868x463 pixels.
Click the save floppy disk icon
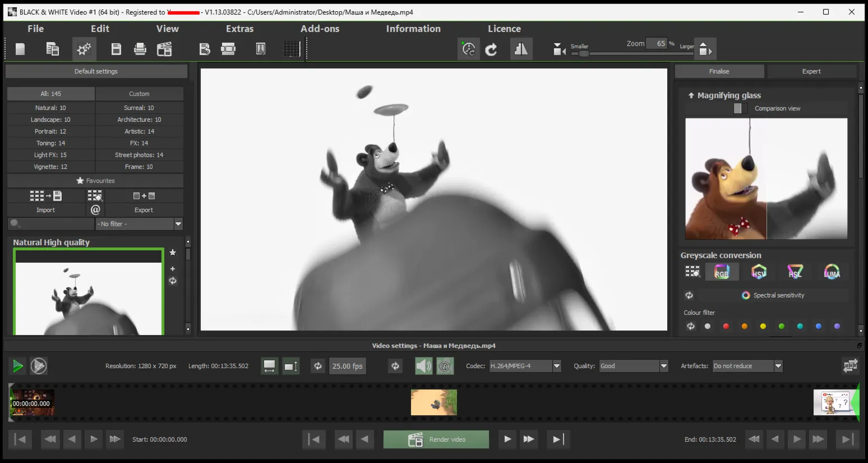coord(116,49)
